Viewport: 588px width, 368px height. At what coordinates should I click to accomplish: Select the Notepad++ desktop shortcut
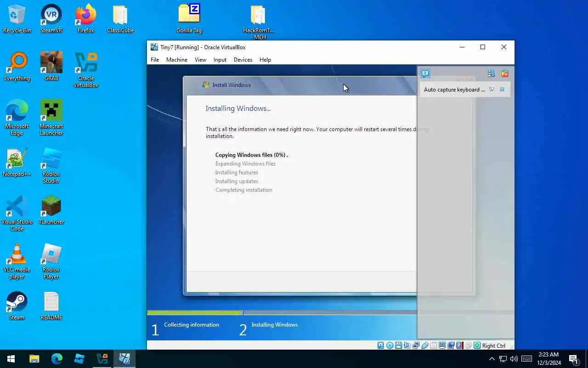click(x=17, y=162)
